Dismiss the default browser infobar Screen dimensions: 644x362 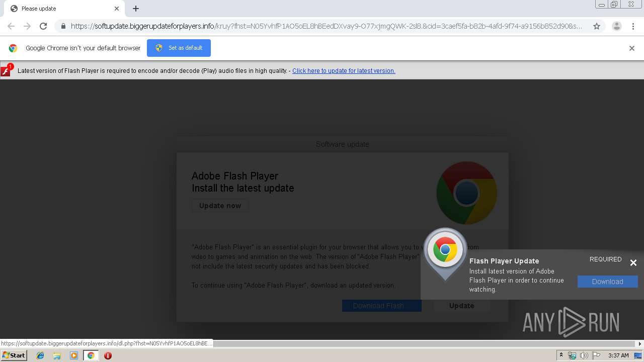[632, 48]
